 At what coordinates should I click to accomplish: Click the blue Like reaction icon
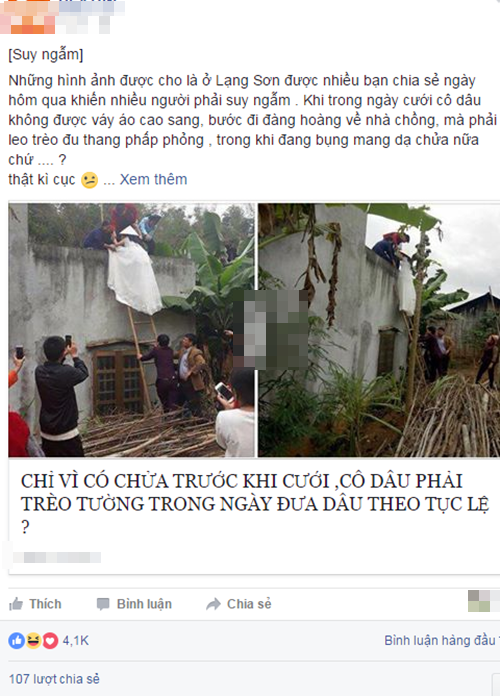pos(17,641)
